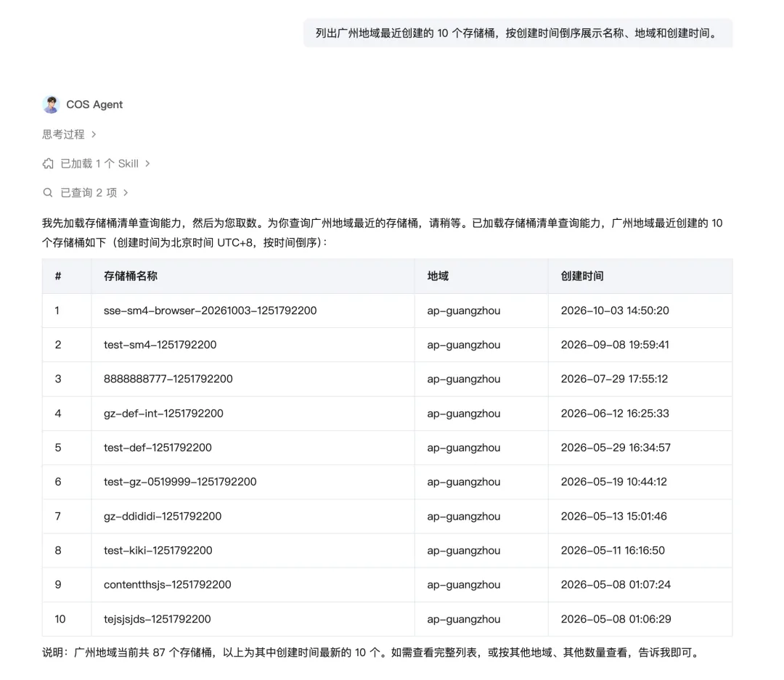Select bucket sse-sm4-browser-20261003-1251792200
Screen dimensions: 784x680
point(210,311)
